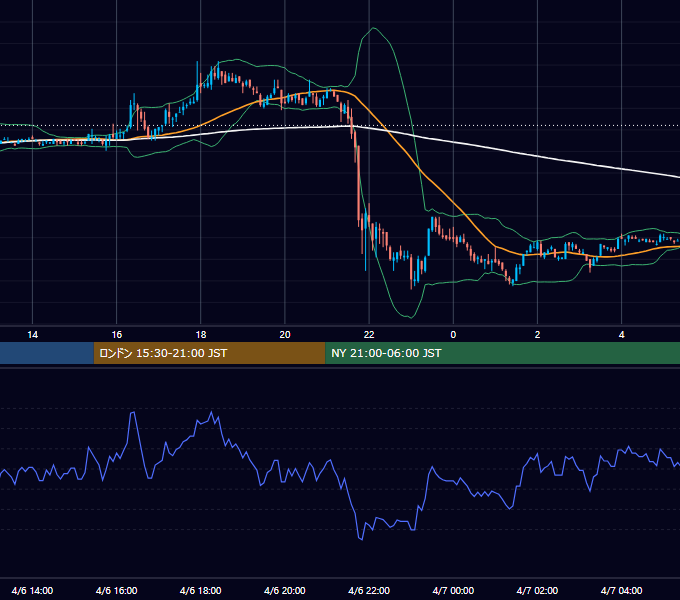The width and height of the screenshot is (680, 600).
Task: Click the 14 hour label on price chart axis
Action: [x=33, y=335]
